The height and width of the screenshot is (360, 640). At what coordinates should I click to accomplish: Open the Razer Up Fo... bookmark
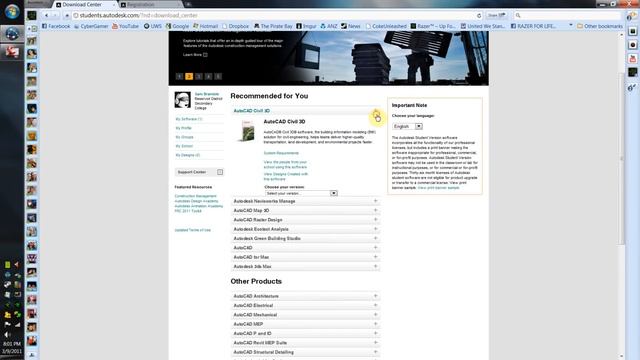(x=433, y=26)
